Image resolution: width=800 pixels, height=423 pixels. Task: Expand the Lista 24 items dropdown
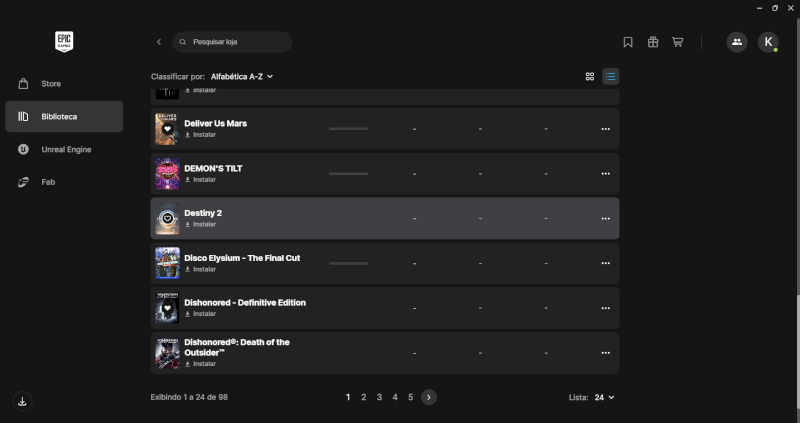pyautogui.click(x=604, y=397)
